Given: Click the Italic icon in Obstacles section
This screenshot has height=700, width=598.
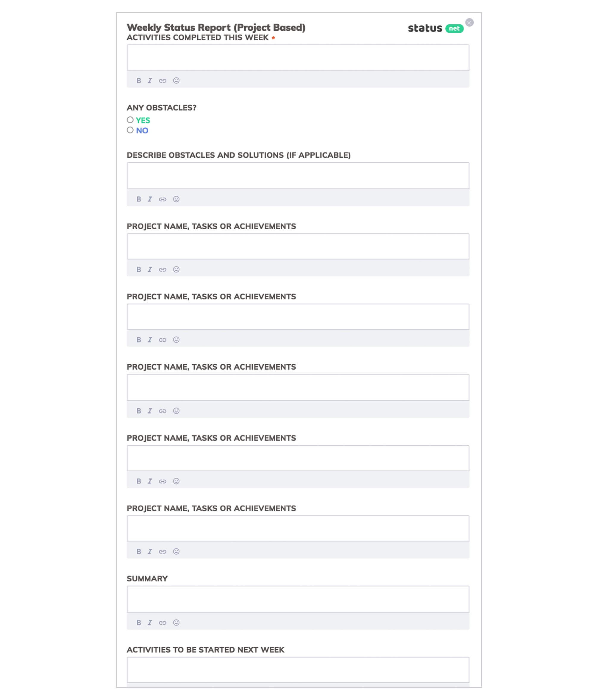Looking at the screenshot, I should pos(150,198).
